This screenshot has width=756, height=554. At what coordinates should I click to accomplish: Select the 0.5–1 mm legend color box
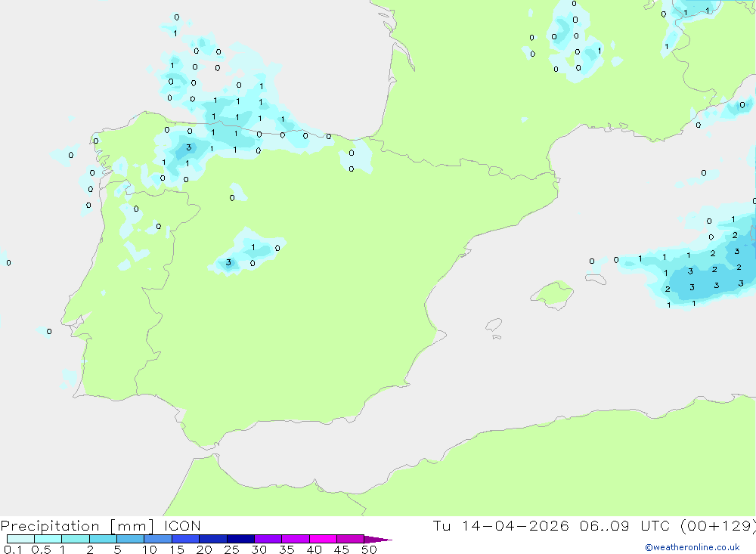coord(48,539)
